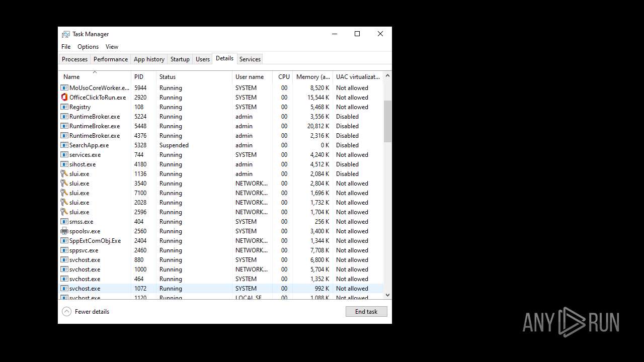The width and height of the screenshot is (644, 362).
Task: Sort by the PID column header
Action: 143,77
